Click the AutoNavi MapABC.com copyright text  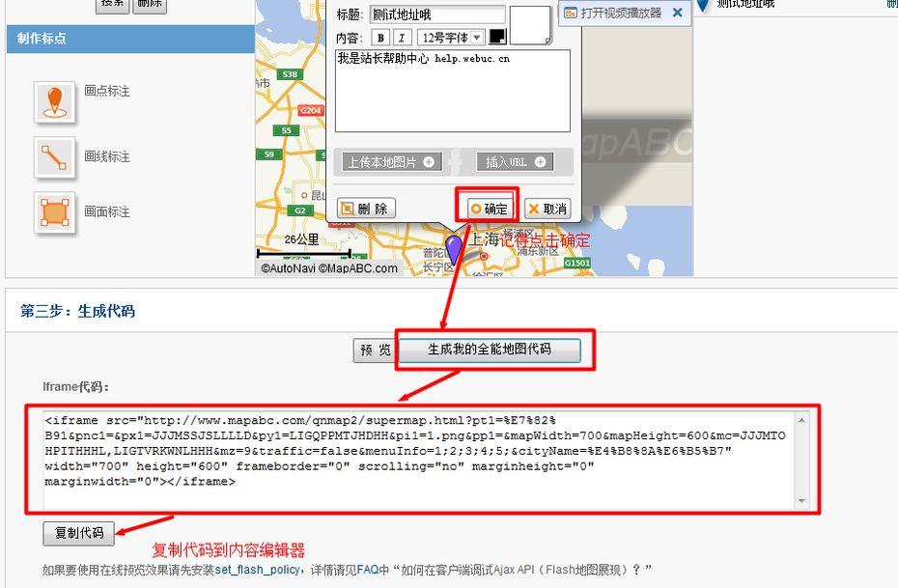[x=329, y=268]
